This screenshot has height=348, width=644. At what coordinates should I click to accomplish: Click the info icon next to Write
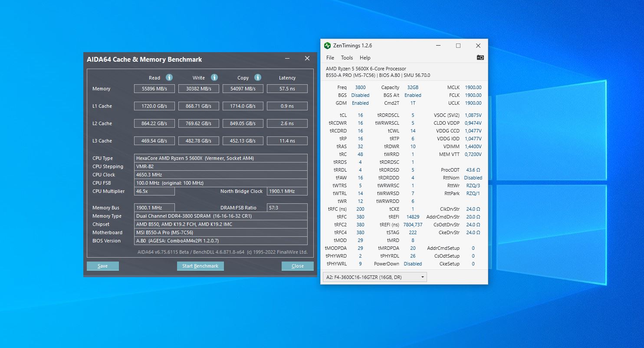(214, 77)
